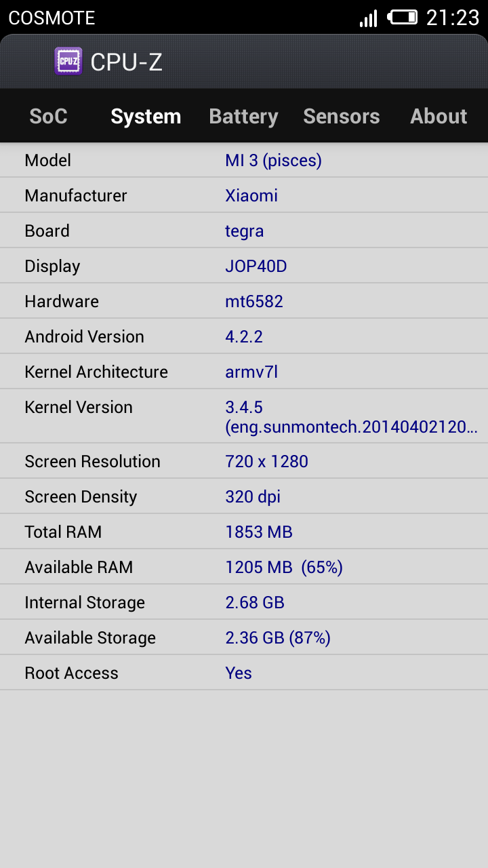The width and height of the screenshot is (488, 868).
Task: Tap the Root Access Yes value
Action: click(239, 673)
